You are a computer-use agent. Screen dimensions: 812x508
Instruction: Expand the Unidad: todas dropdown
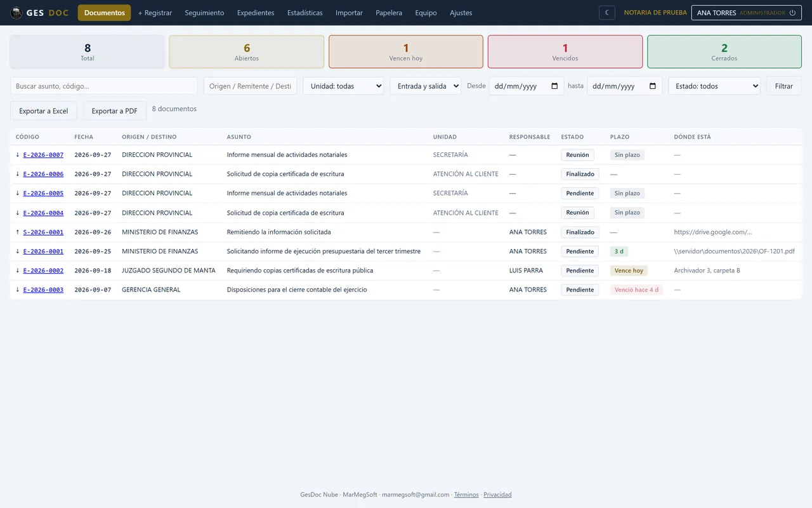[343, 86]
